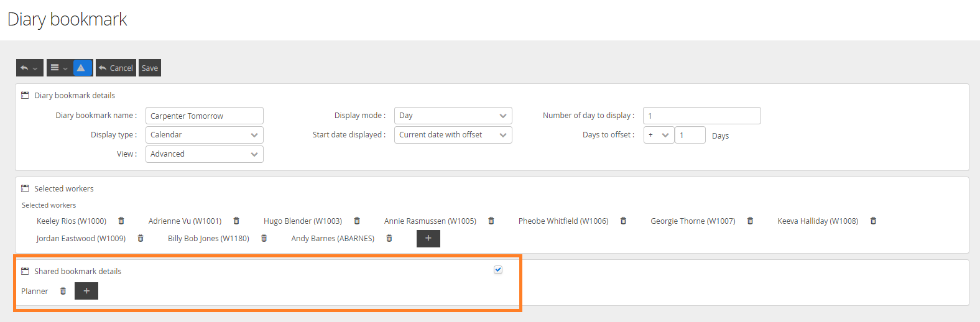
Task: Uncheck the Shared bookmark details checkbox
Action: point(498,270)
